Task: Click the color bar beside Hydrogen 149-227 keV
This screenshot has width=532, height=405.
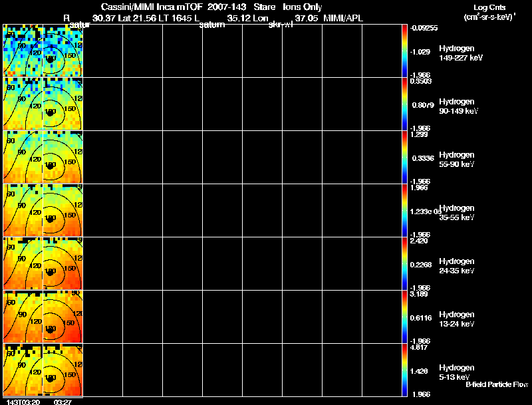Action: (404, 51)
